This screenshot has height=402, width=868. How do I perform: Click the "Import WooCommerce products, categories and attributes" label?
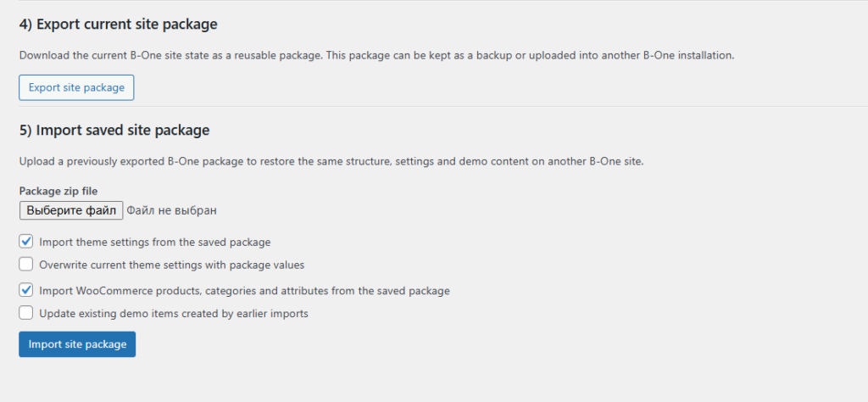[244, 290]
